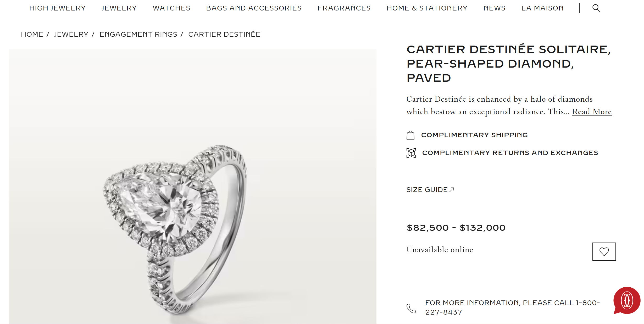Open Home & Stationery menu

coord(427,8)
